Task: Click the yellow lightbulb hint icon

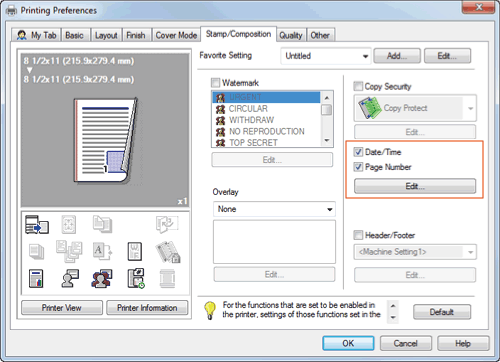Action: pos(210,310)
